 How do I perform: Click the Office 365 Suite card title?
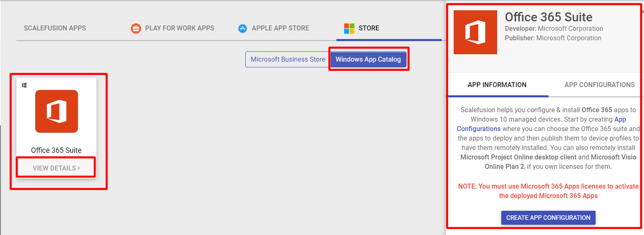(x=56, y=150)
